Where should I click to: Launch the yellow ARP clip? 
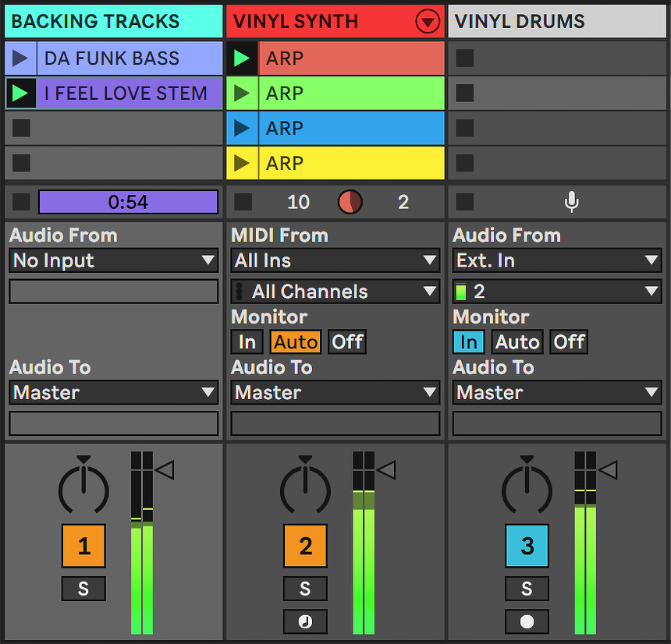[243, 164]
